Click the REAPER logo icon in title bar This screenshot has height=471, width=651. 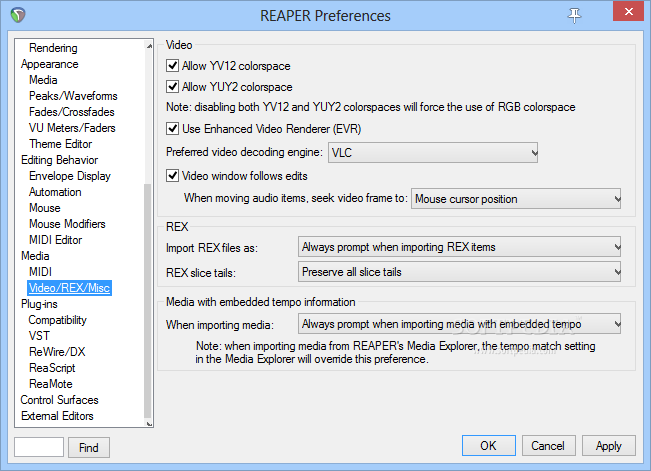point(18,15)
